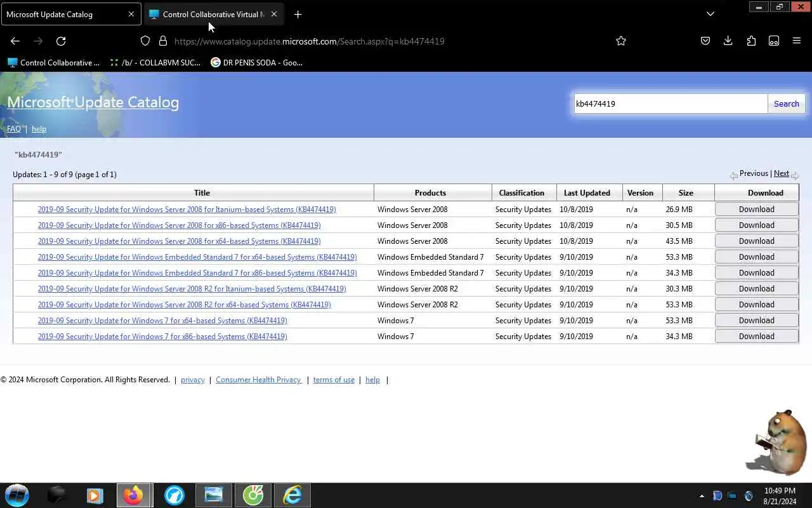Download Server 2008 R2 x64 update
This screenshot has width=812, height=508.
tap(756, 304)
